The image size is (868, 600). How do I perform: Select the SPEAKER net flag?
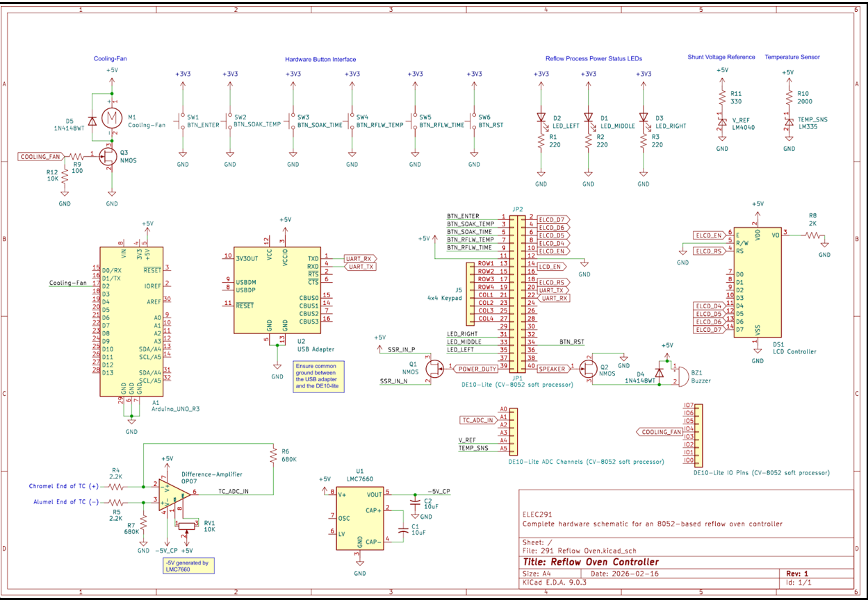click(x=553, y=369)
